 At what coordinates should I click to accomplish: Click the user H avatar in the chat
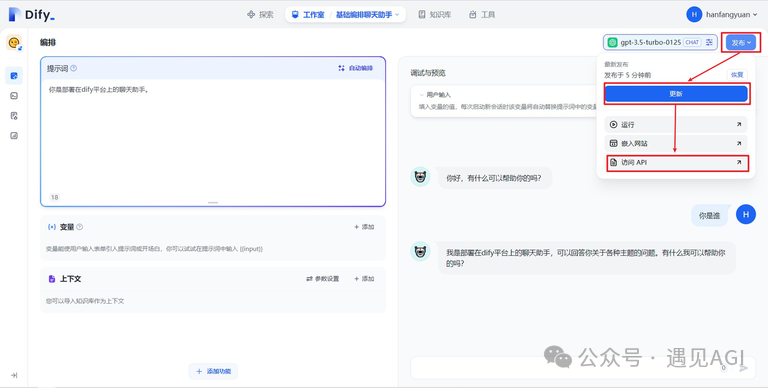point(746,215)
